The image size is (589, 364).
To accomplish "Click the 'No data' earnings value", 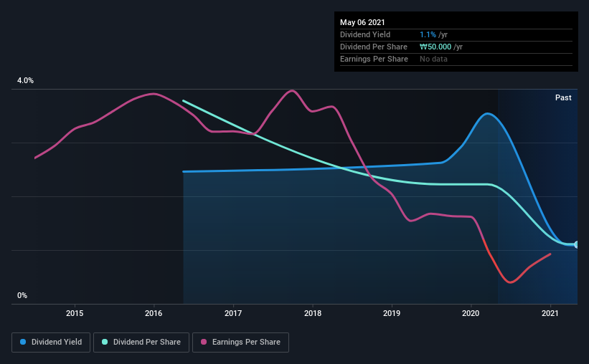I will 433,59.
